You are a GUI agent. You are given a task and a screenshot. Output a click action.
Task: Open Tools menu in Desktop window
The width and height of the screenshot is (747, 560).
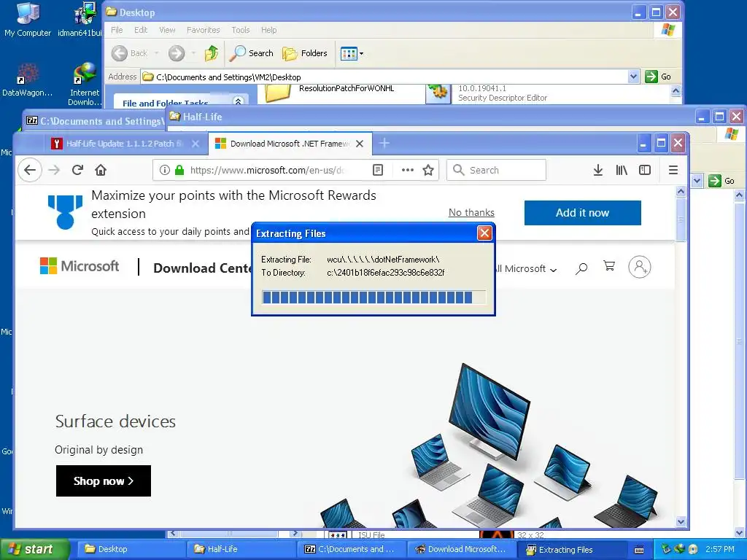click(x=241, y=30)
